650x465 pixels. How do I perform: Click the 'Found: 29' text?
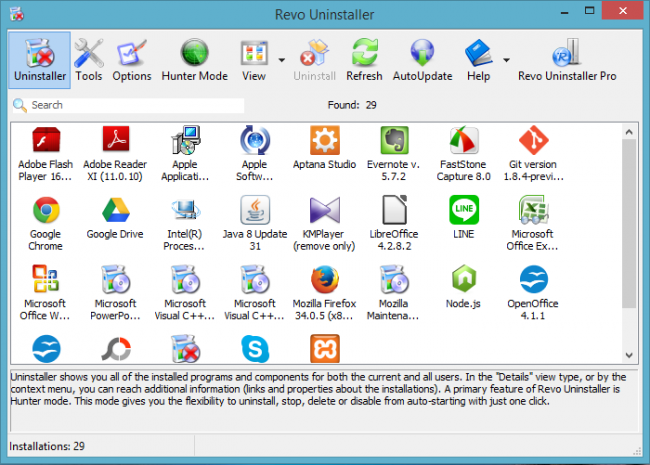pyautogui.click(x=352, y=105)
